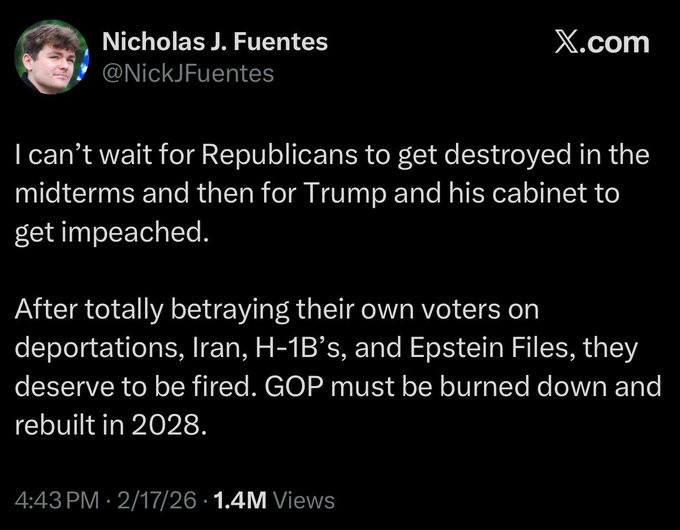
Task: Open the Nicholas J. Fuentes display name
Action: point(215,43)
